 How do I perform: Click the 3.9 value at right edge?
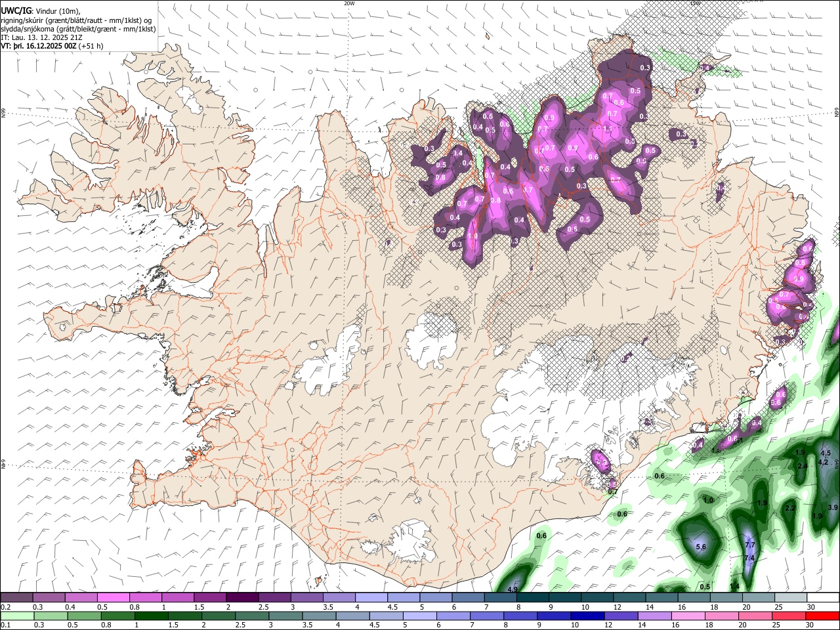coord(833,508)
